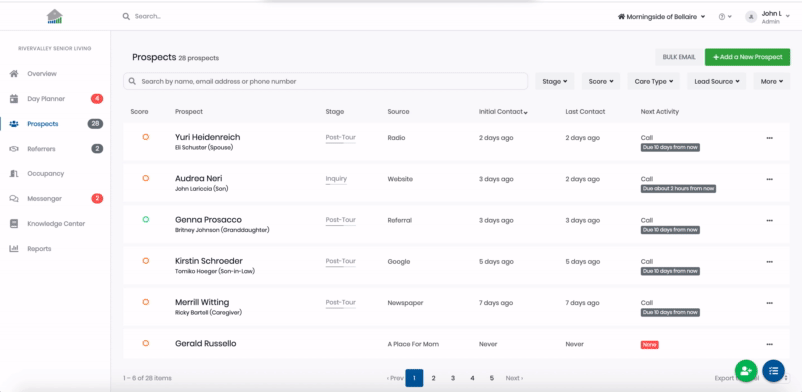Image resolution: width=802 pixels, height=392 pixels.
Task: Click the top bar global Search field
Action: coord(147,16)
